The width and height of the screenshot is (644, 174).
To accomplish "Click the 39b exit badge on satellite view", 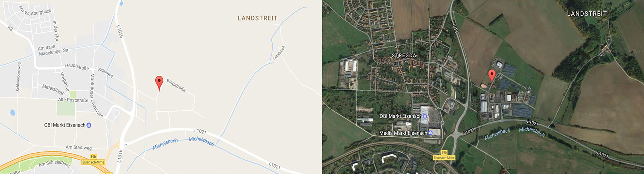I will click(444, 153).
